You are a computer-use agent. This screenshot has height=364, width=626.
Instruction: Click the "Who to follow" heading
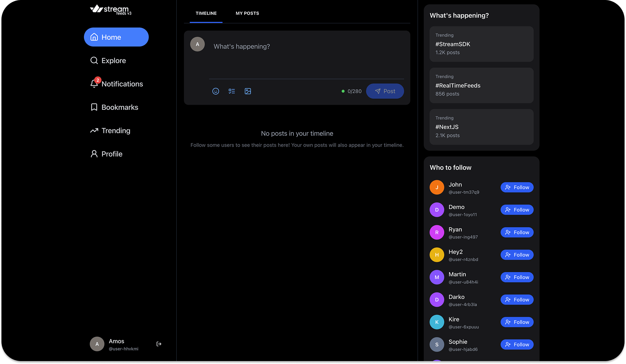(450, 168)
